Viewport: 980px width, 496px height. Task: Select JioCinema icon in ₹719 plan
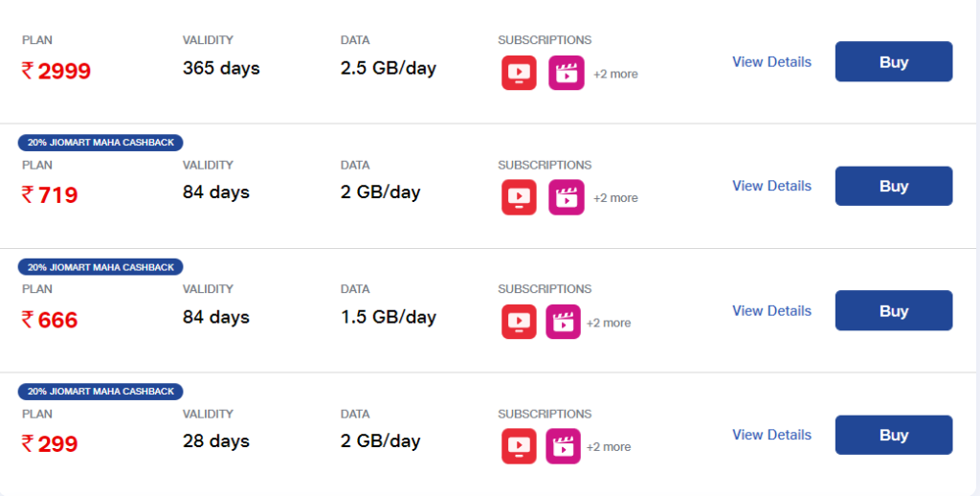point(566,197)
